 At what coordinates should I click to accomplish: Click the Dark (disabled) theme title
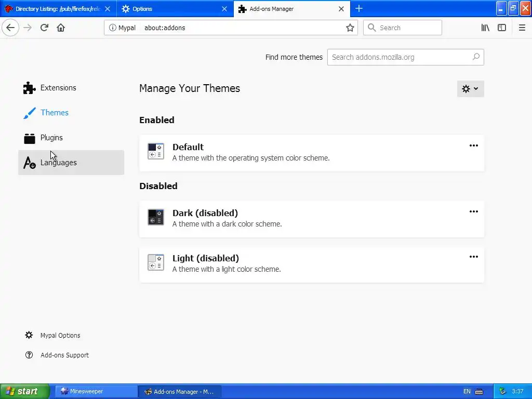(x=205, y=212)
